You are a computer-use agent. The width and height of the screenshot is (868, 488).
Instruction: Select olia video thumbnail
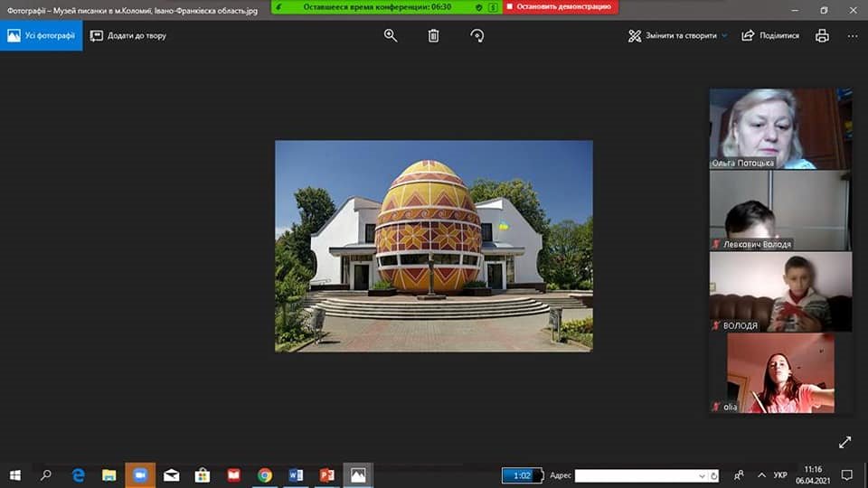point(780,373)
